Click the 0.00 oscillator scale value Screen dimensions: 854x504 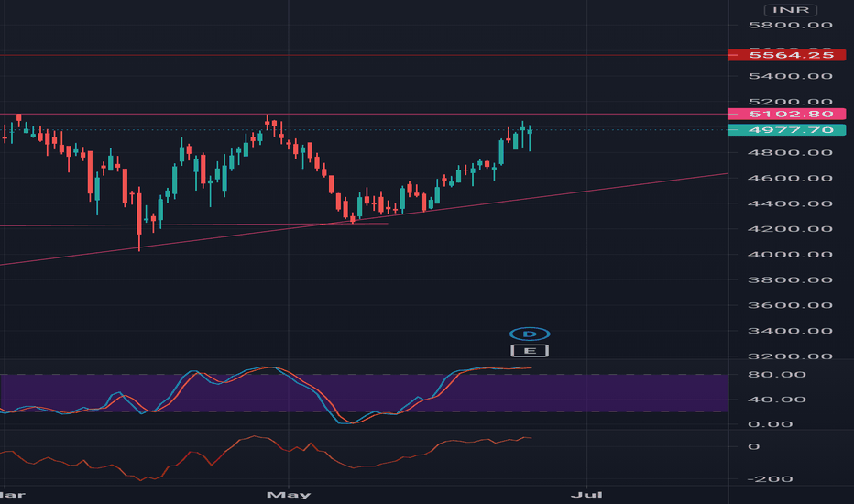point(770,424)
